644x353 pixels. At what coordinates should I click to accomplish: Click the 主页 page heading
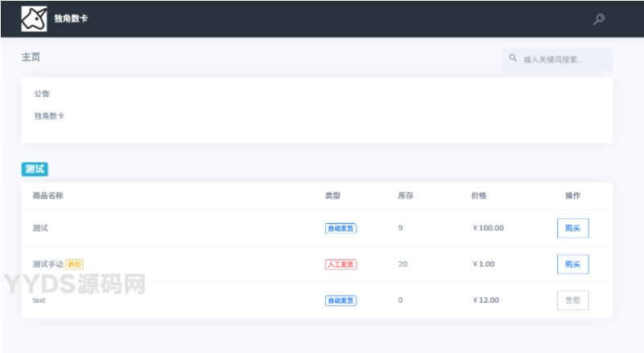pos(31,57)
